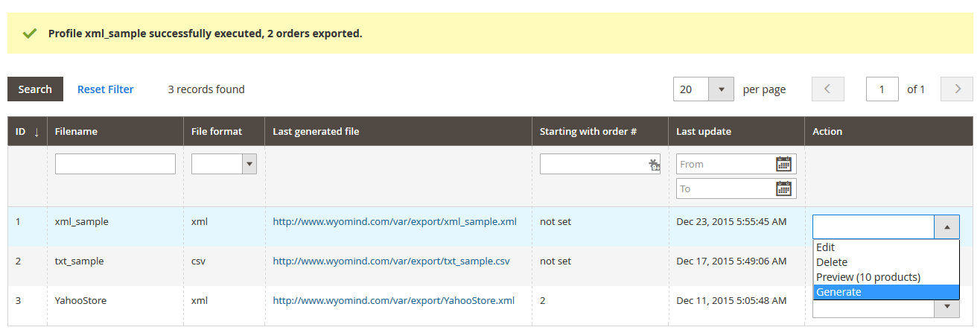Open the per page count dropdown

(x=721, y=89)
